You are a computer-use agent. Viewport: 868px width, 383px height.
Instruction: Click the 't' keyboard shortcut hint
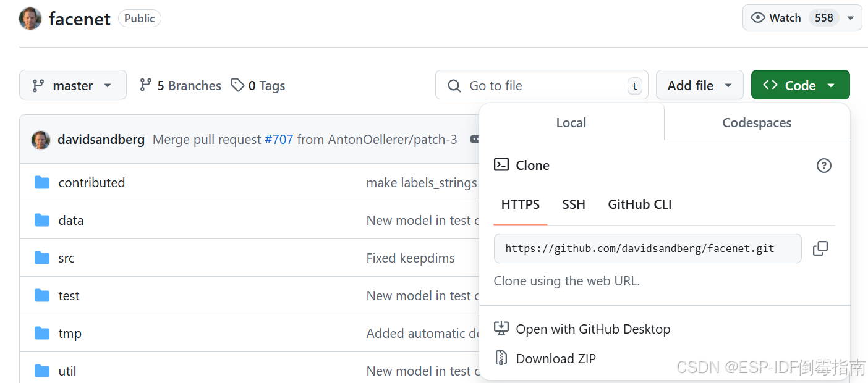[634, 86]
